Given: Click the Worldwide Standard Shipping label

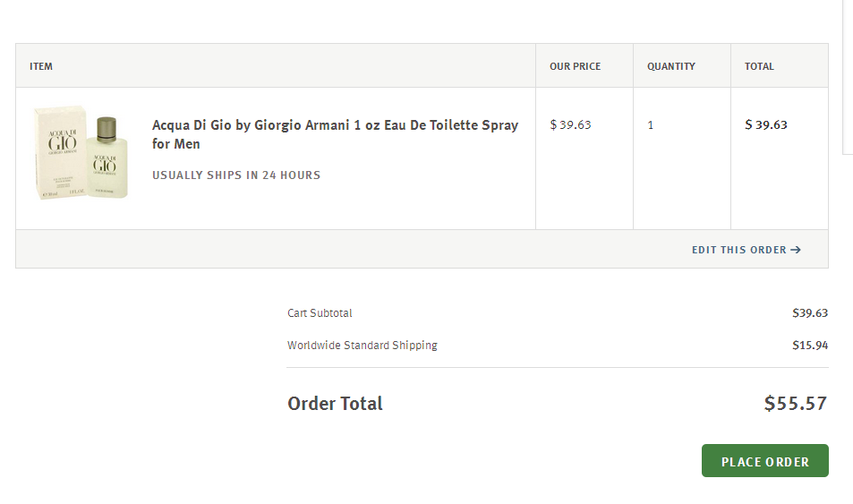Looking at the screenshot, I should [362, 345].
